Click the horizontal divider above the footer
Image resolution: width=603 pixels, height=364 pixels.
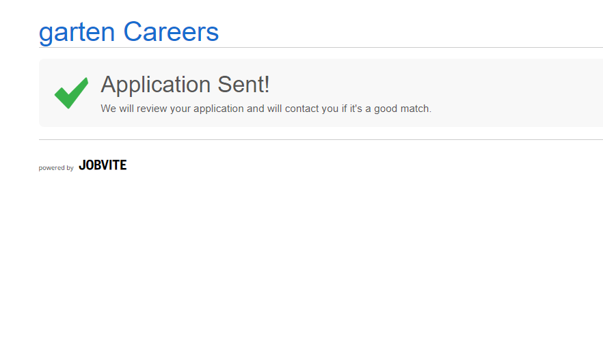point(321,139)
